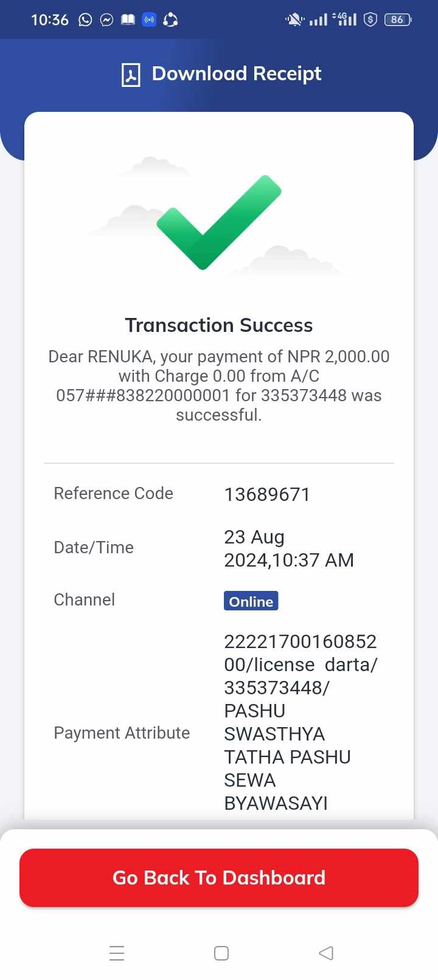Go Back To Dashboard
438x980 pixels.
point(219,877)
